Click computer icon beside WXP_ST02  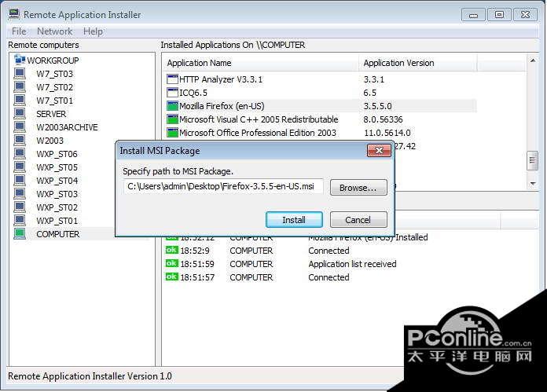20,207
